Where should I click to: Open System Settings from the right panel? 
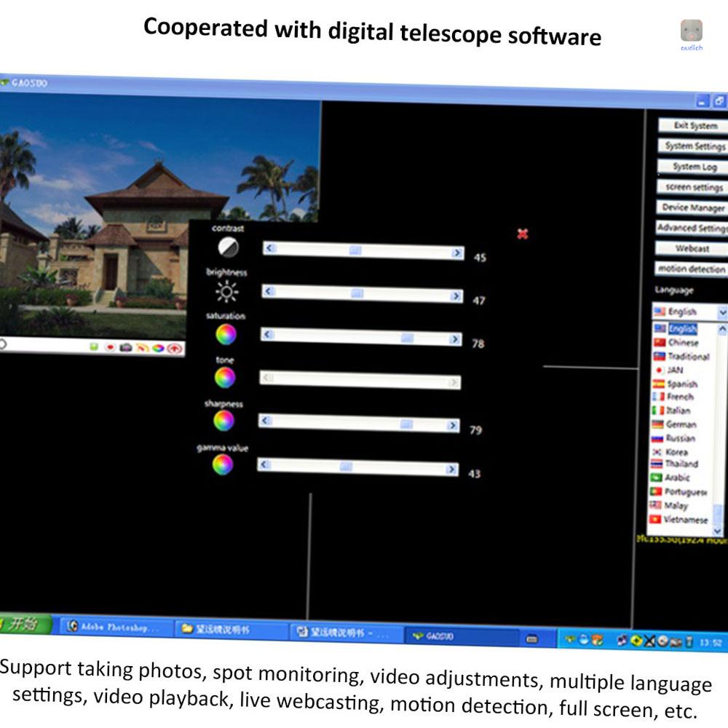[x=693, y=146]
